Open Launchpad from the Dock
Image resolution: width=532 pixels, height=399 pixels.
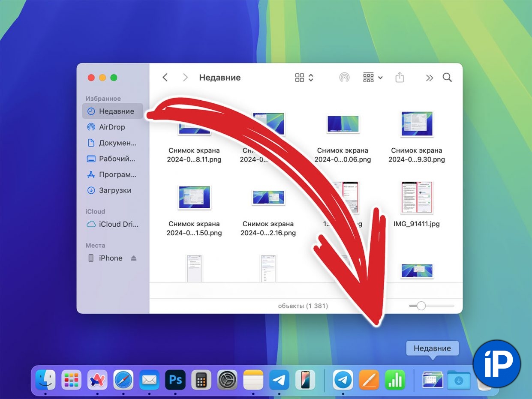tap(71, 379)
